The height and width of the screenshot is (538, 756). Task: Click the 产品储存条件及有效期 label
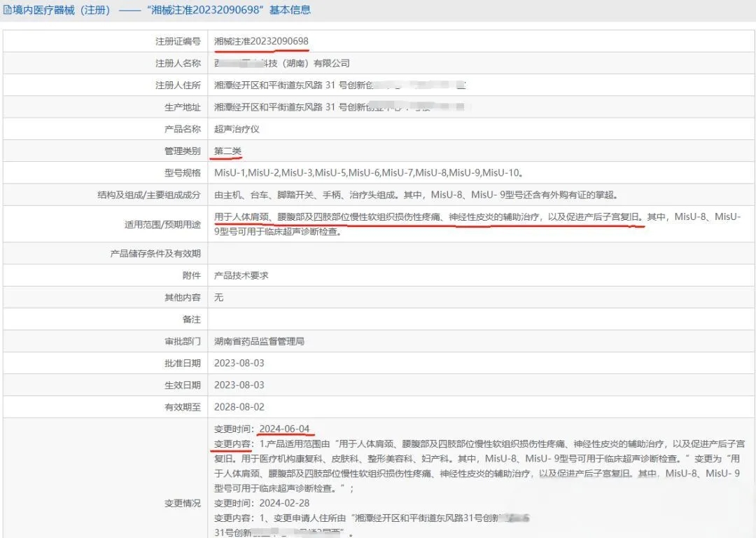pos(155,254)
